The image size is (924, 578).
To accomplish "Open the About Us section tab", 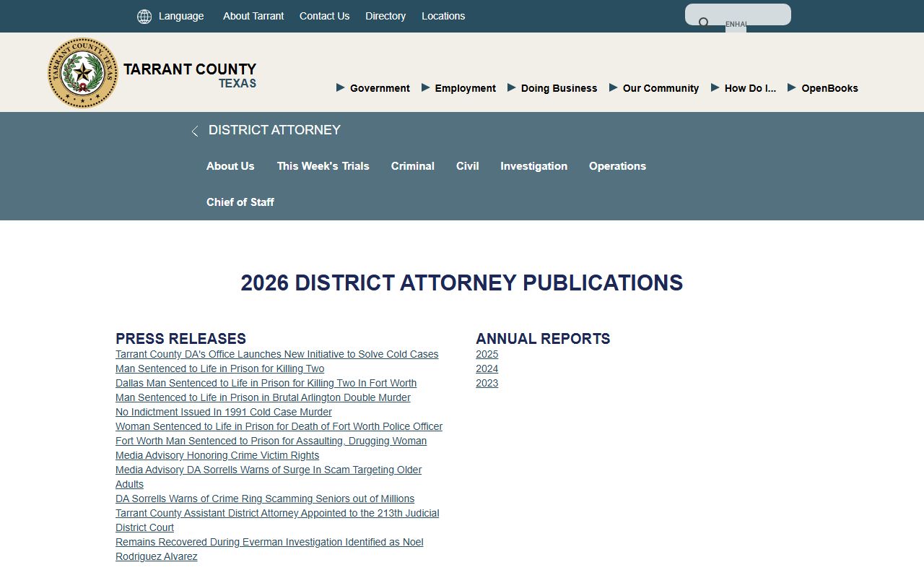I will (230, 166).
